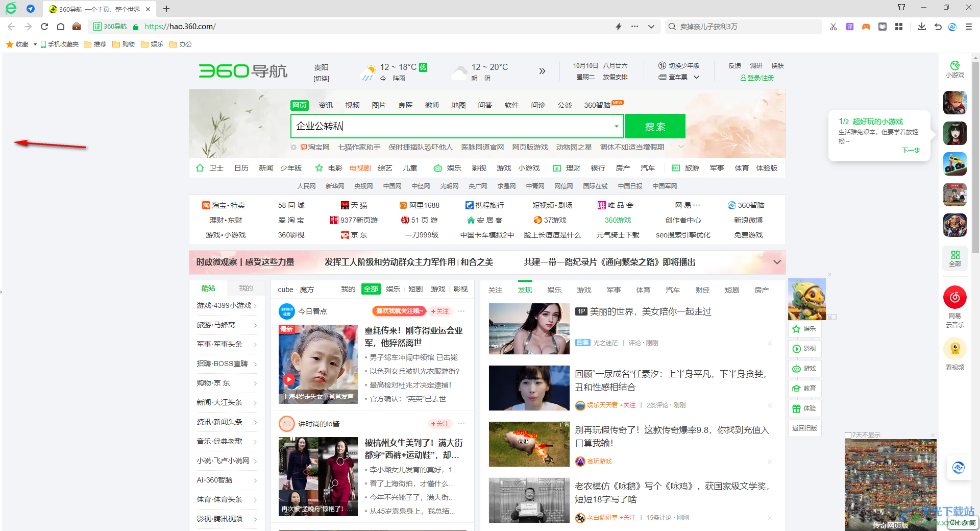The image size is (980, 531).
Task: Open the 淘宝·特卖 link
Action: (224, 205)
